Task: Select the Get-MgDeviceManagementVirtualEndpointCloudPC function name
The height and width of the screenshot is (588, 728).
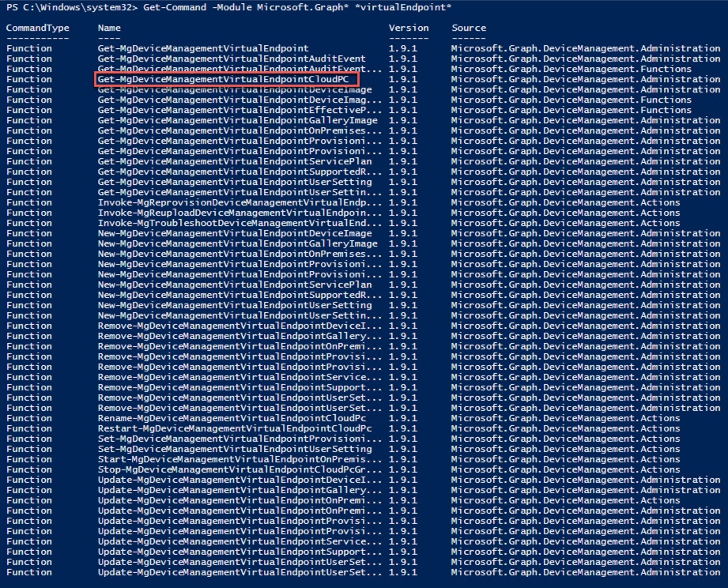Action: click(223, 79)
